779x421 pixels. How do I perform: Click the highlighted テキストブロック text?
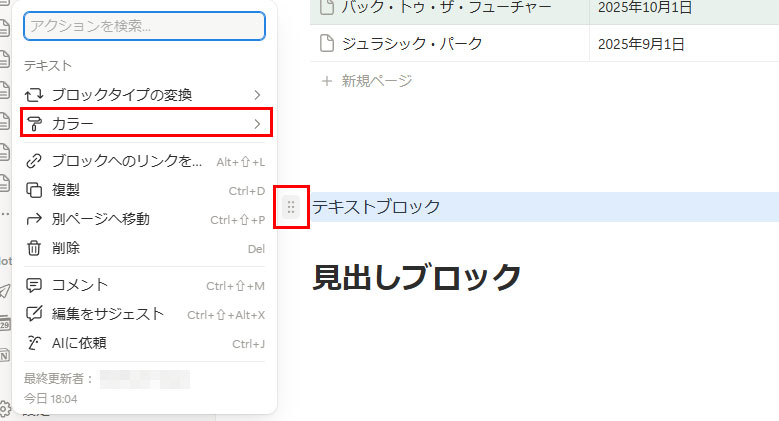[376, 207]
